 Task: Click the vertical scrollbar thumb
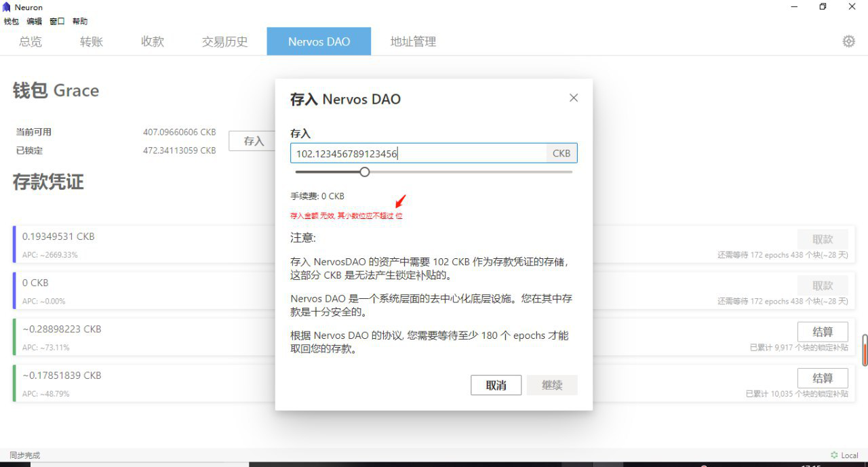click(865, 350)
